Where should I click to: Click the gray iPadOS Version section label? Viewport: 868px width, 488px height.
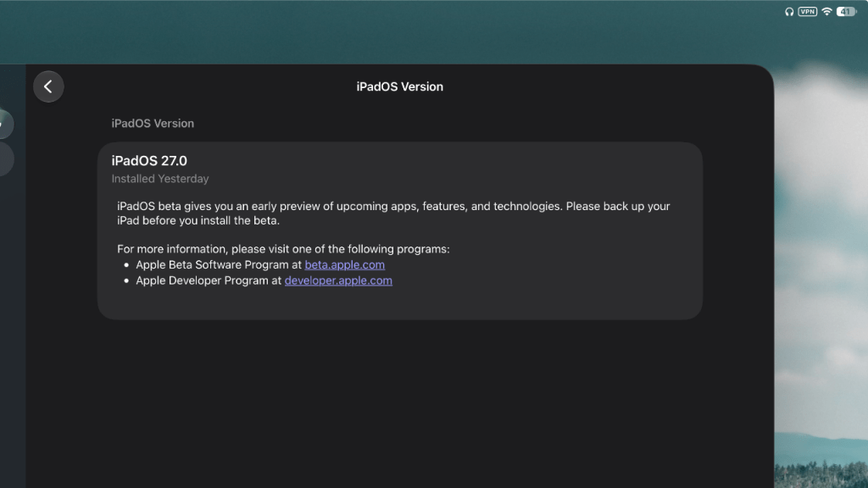click(x=153, y=124)
